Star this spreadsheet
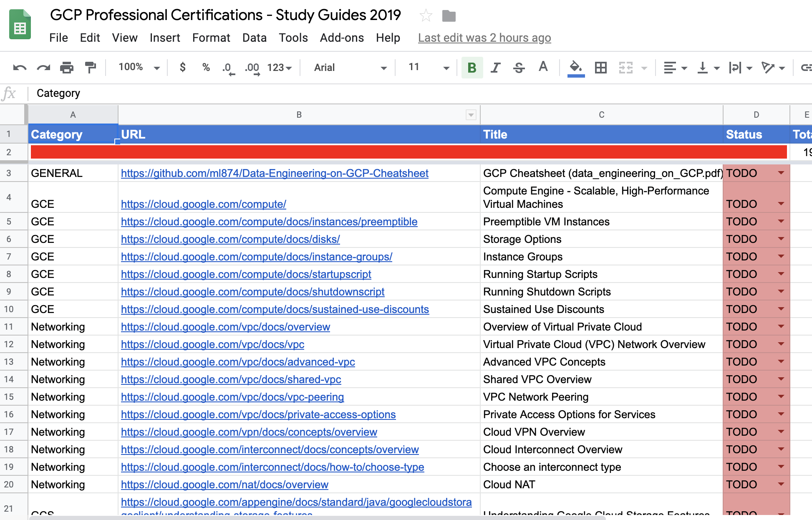The image size is (812, 520). pos(426,16)
